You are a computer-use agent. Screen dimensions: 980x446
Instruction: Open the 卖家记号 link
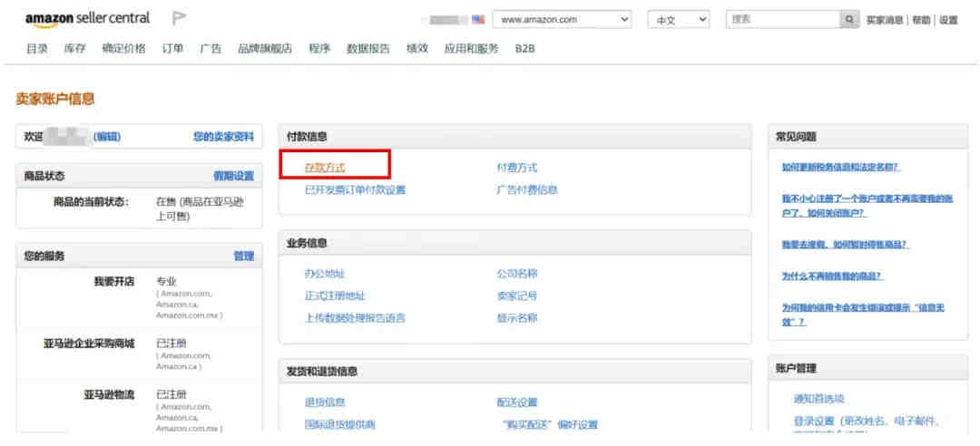[x=517, y=296]
